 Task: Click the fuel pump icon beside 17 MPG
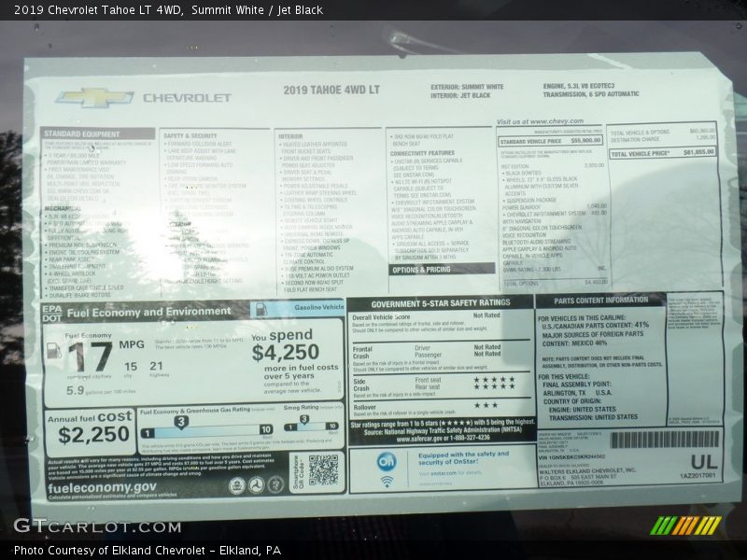click(x=54, y=352)
